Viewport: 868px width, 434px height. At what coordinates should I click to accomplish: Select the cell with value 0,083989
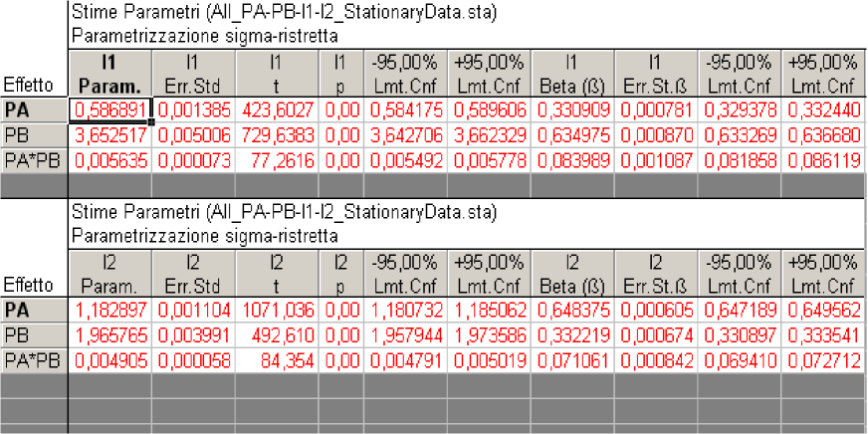tap(573, 154)
